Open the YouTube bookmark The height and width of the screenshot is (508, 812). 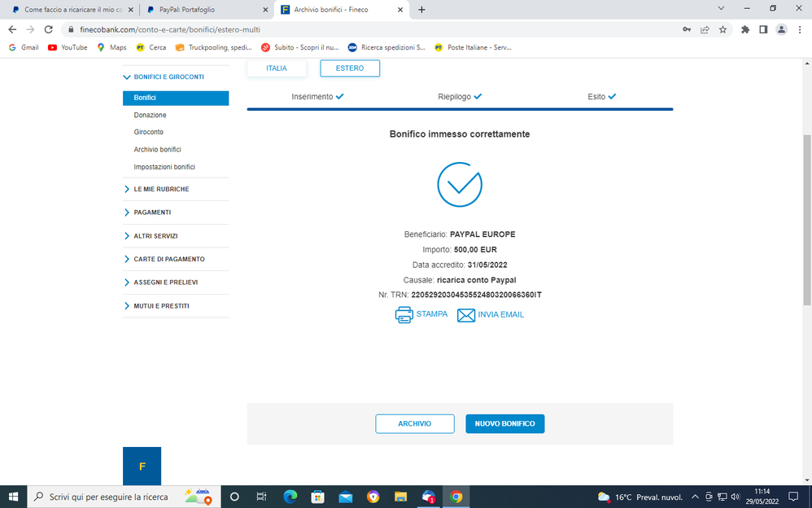[68, 47]
